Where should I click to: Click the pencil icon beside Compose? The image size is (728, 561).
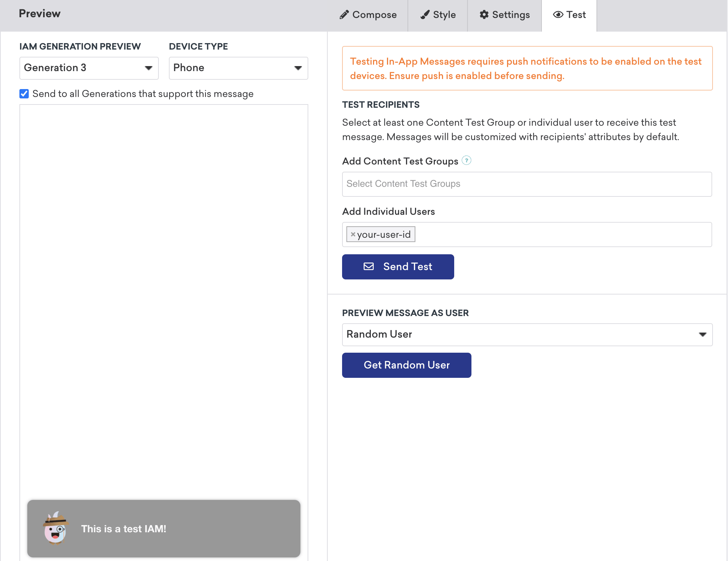point(344,15)
